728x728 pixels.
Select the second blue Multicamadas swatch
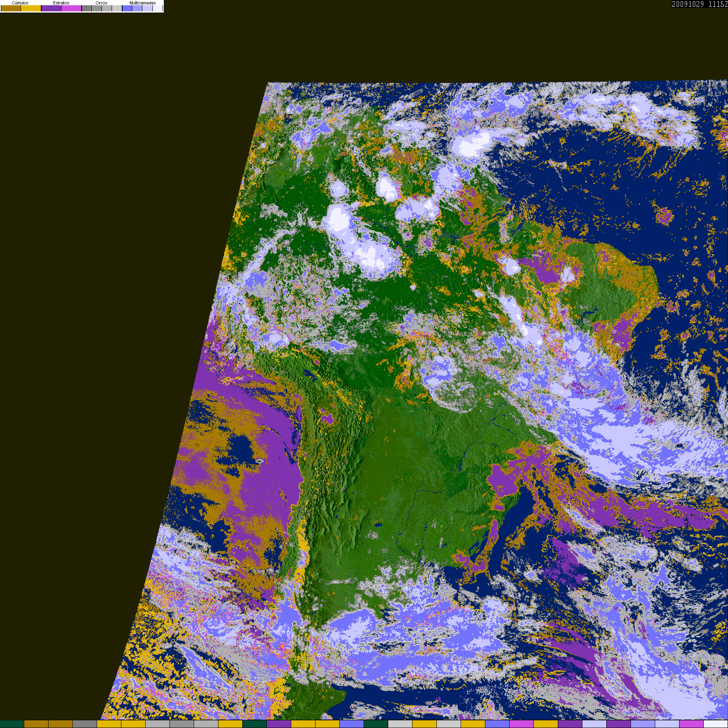click(138, 8)
